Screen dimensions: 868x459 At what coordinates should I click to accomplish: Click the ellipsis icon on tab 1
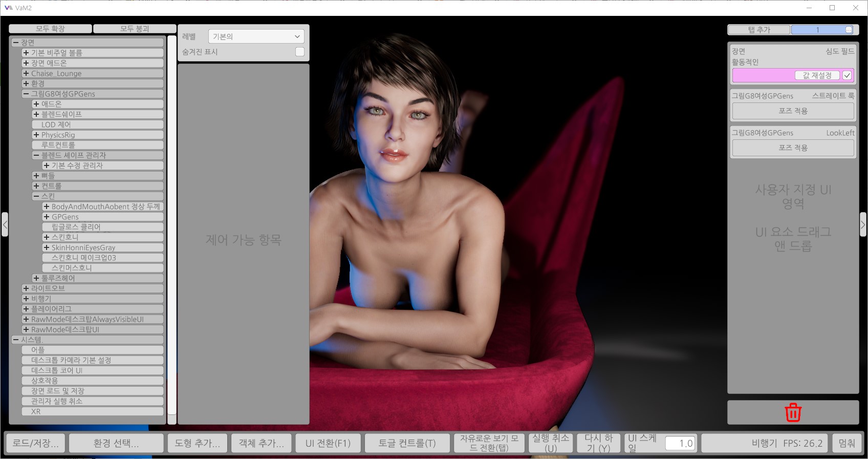pos(849,30)
